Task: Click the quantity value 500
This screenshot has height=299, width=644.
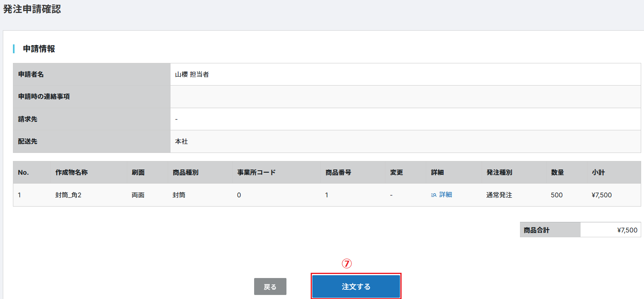Action: coord(557,195)
